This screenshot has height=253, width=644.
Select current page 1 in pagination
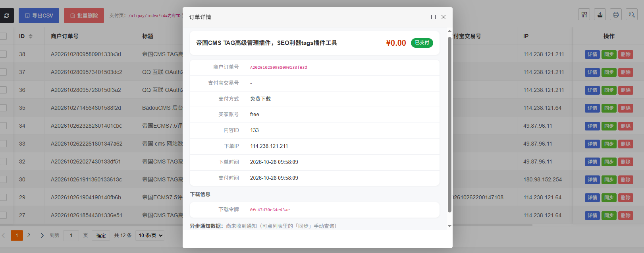point(17,235)
